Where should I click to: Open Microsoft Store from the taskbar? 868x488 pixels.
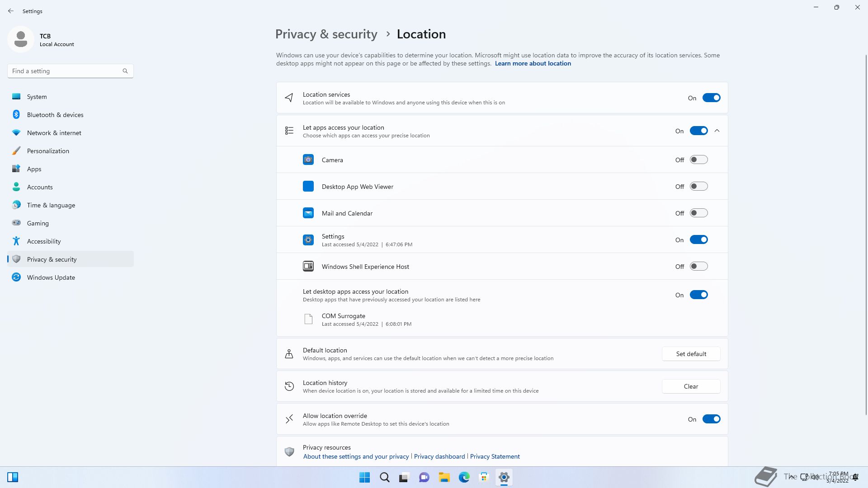(484, 477)
